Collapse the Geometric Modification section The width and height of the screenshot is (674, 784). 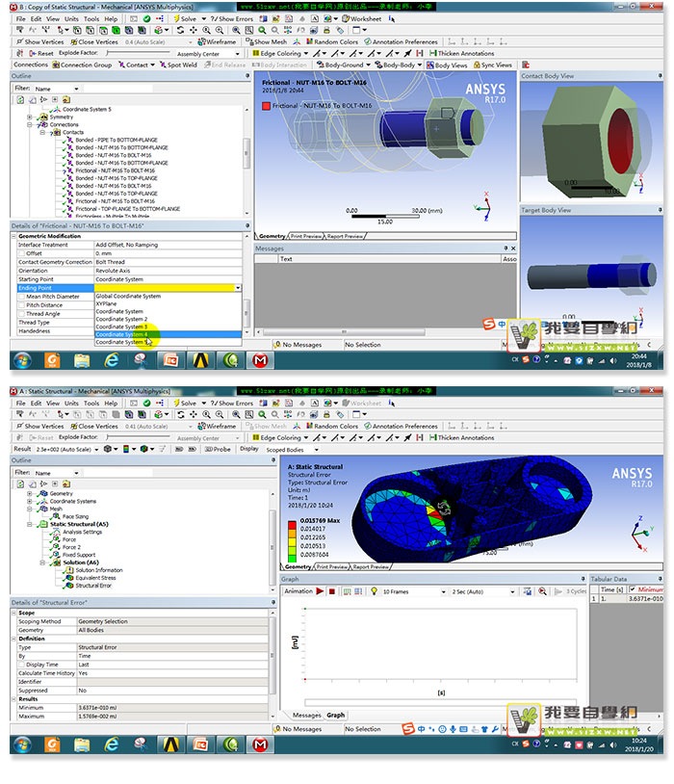click(14, 236)
